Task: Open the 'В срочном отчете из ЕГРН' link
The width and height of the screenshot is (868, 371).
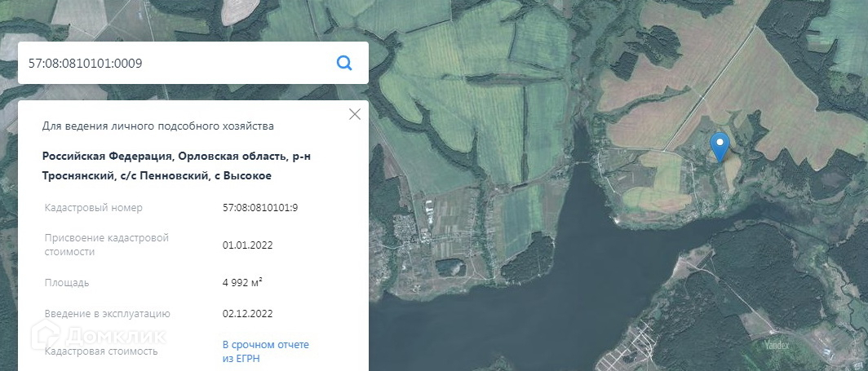Action: pos(266,351)
